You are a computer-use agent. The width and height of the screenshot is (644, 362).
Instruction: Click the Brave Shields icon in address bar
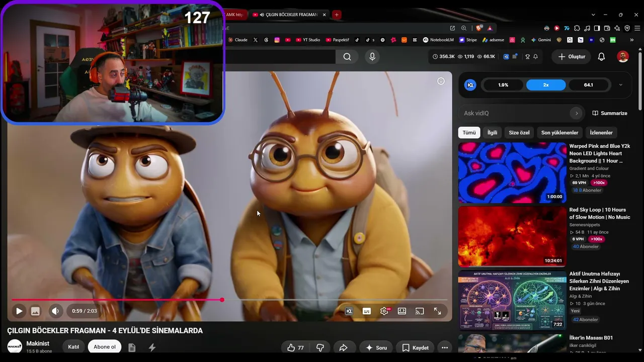pos(478,28)
